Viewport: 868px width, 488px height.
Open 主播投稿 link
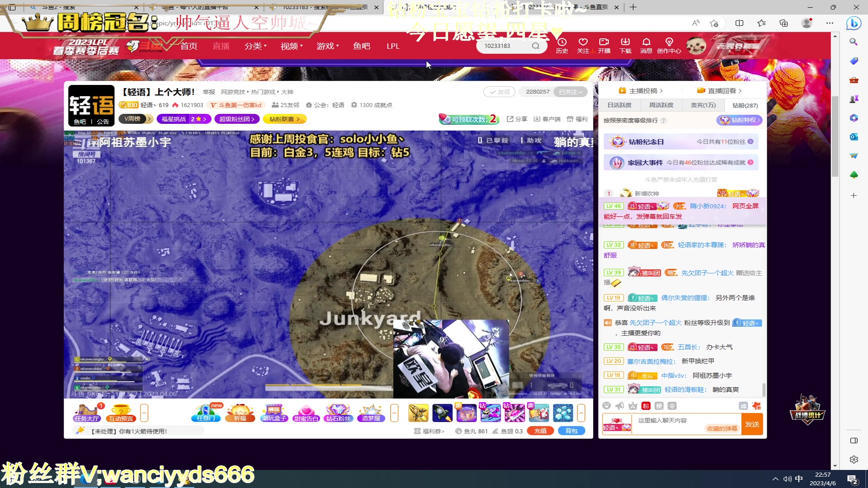[x=641, y=91]
